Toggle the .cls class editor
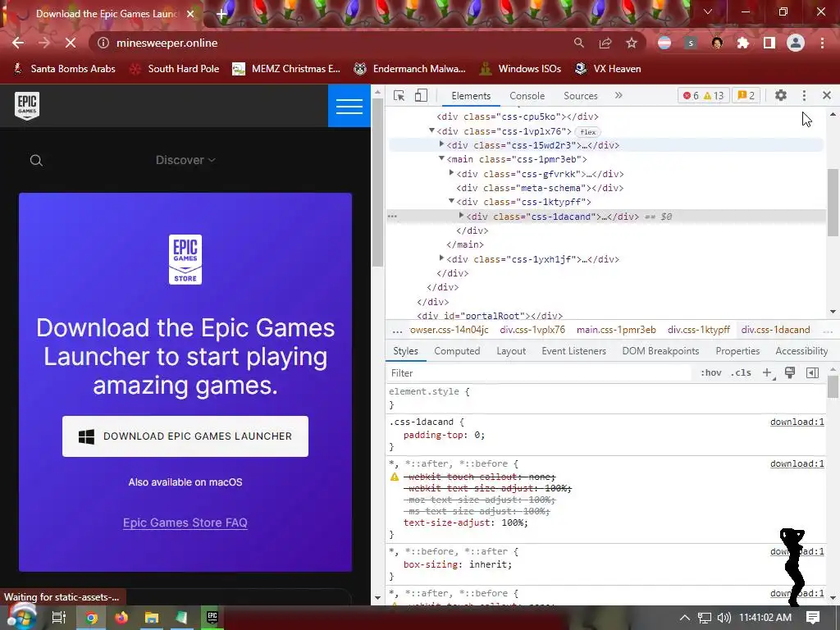This screenshot has height=630, width=840. 741,373
